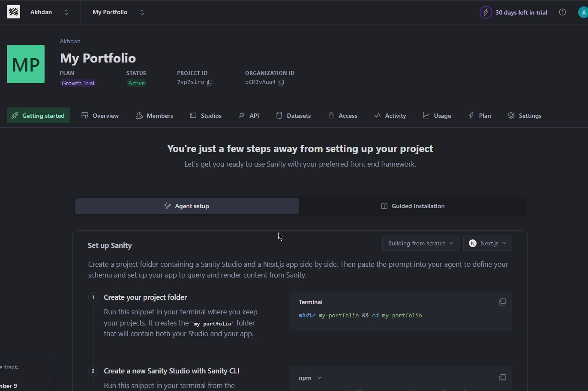588x391 pixels.
Task: Copy the Organization ID oCMJvAuu4
Action: click(x=282, y=82)
